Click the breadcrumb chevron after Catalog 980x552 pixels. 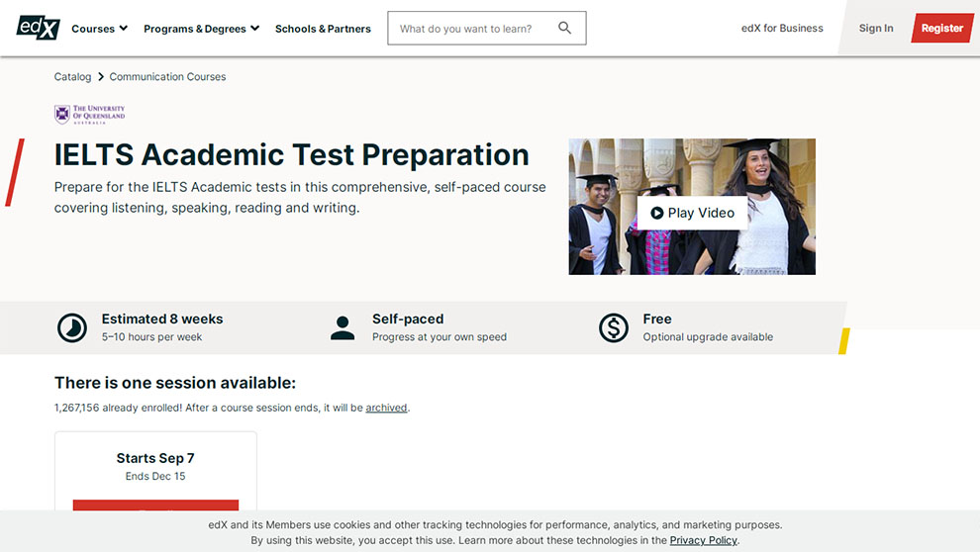(x=101, y=77)
